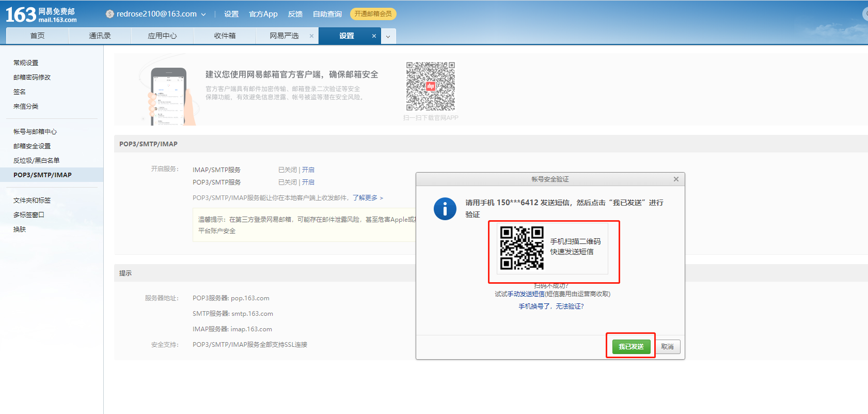Click 开启 for POP3/SMTP服务
Screen dimensions: 868x414
pos(308,182)
